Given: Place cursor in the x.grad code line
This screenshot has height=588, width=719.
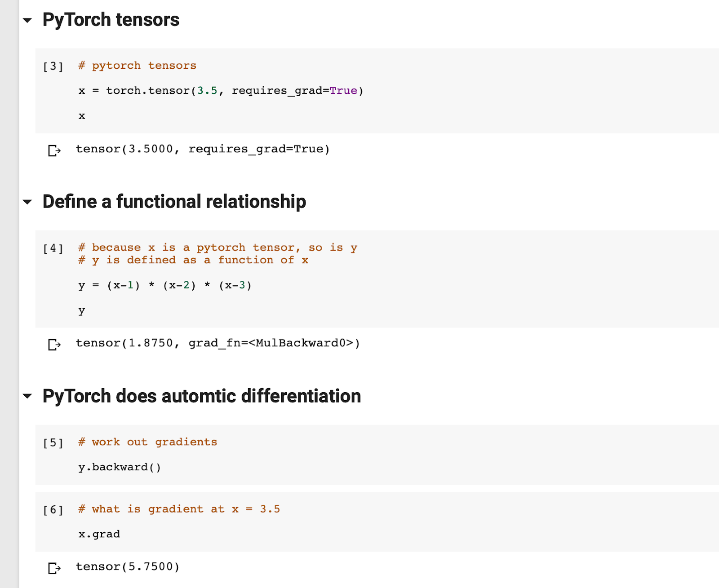Looking at the screenshot, I should pyautogui.click(x=99, y=534).
